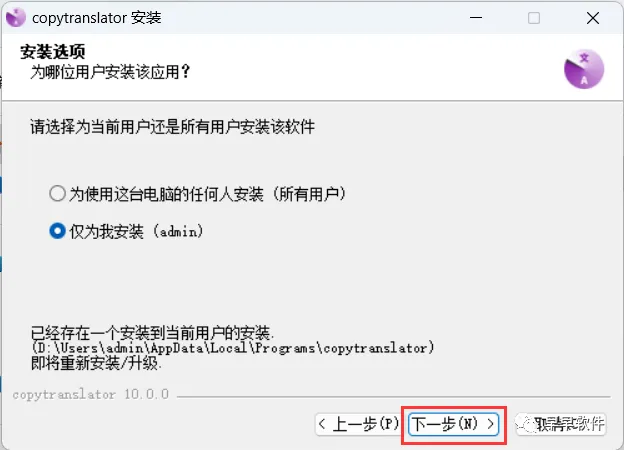Click the cancel button beside 下一步

(561, 424)
